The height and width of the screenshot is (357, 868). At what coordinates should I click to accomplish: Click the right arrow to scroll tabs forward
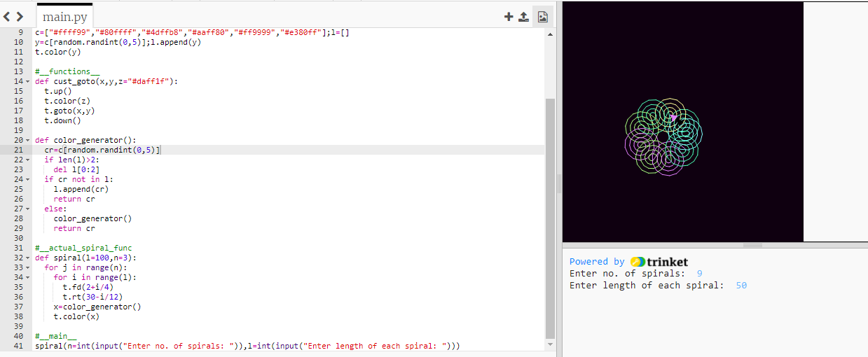pos(20,16)
